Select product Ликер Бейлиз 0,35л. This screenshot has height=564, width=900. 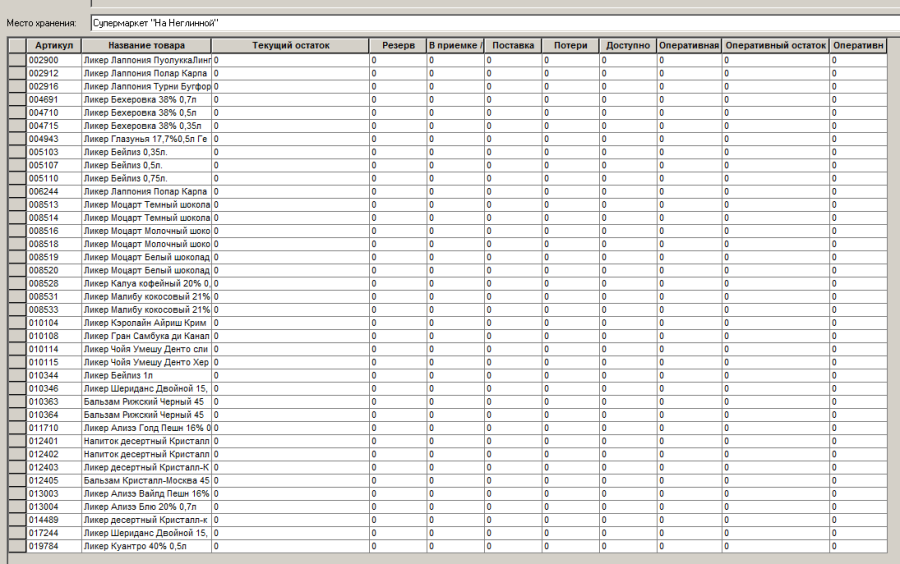point(146,152)
